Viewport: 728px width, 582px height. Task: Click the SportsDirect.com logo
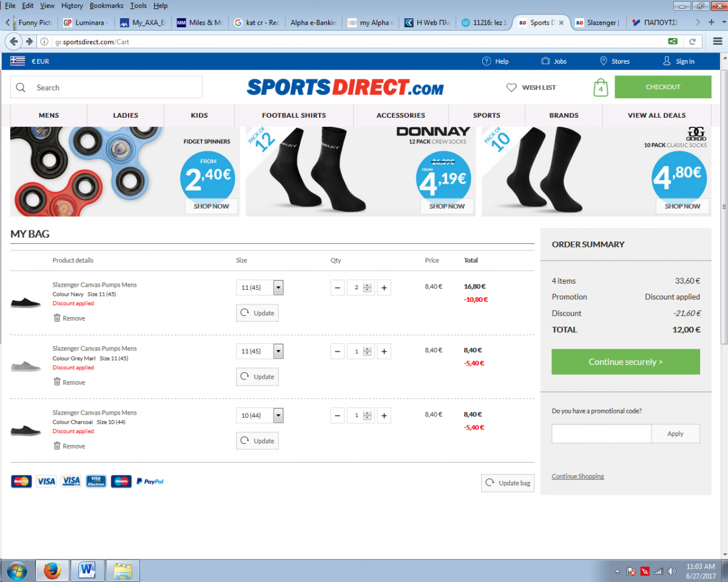coord(345,87)
